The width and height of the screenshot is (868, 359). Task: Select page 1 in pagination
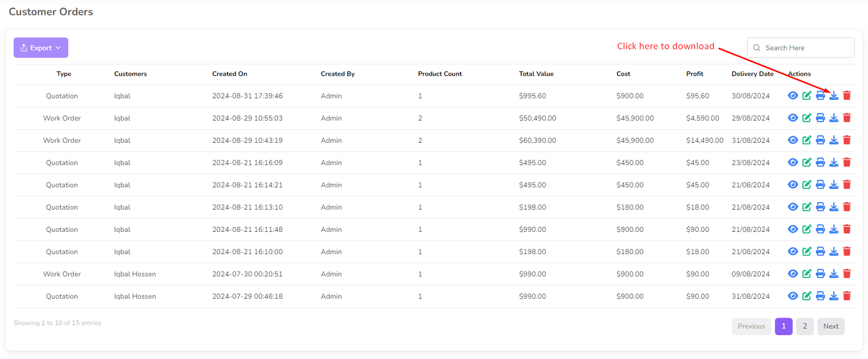point(783,326)
